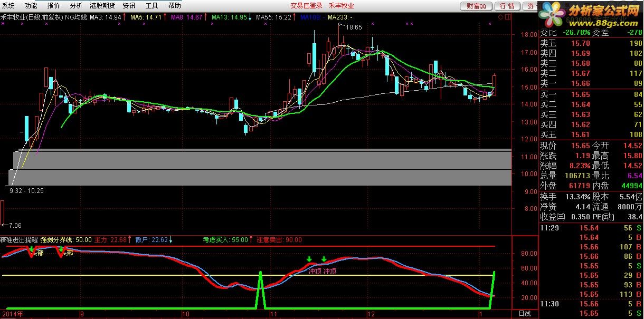Click the tick row showing 107 B

point(591,247)
